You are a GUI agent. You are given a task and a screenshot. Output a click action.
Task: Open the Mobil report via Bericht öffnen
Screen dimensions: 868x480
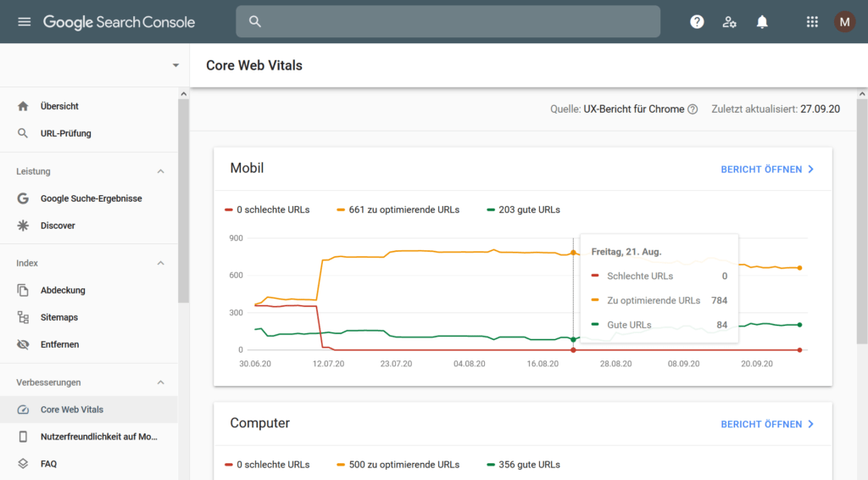[x=767, y=170]
